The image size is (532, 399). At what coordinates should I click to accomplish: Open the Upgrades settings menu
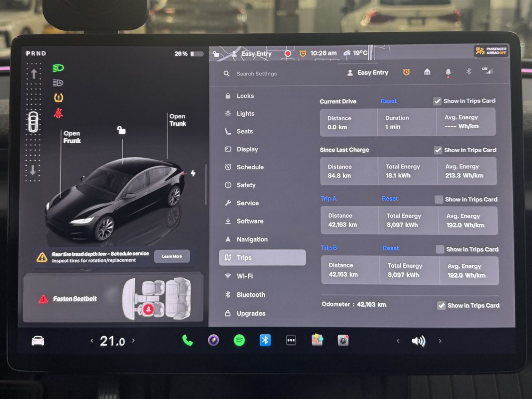pyautogui.click(x=263, y=313)
